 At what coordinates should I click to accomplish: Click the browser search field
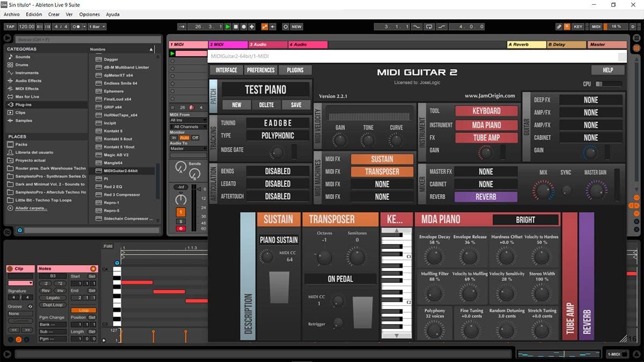[88, 39]
